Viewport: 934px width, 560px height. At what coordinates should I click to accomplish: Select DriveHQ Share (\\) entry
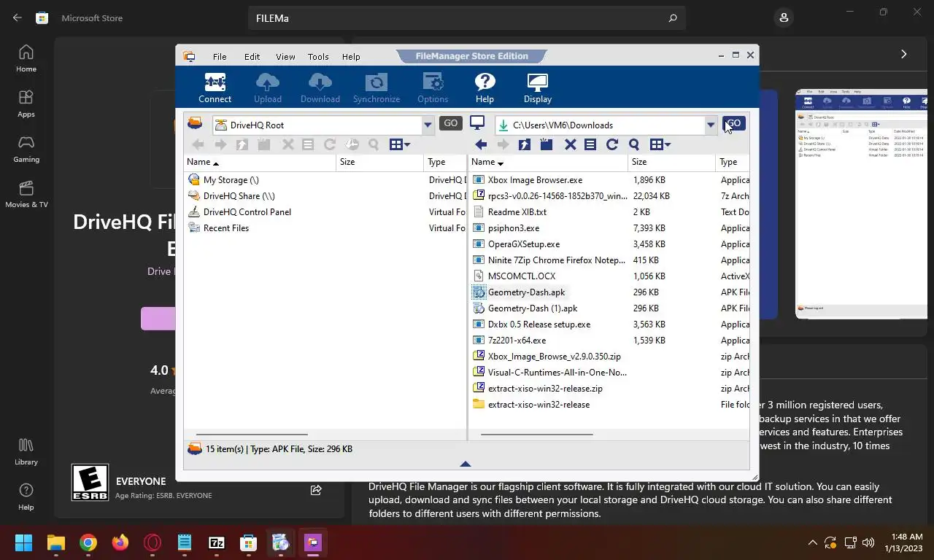239,196
